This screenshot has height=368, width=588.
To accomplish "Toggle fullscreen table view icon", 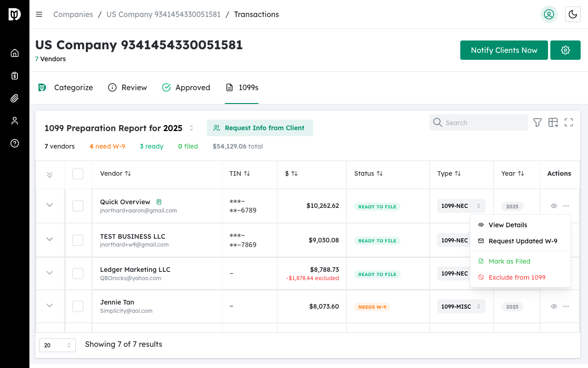I will tap(569, 122).
